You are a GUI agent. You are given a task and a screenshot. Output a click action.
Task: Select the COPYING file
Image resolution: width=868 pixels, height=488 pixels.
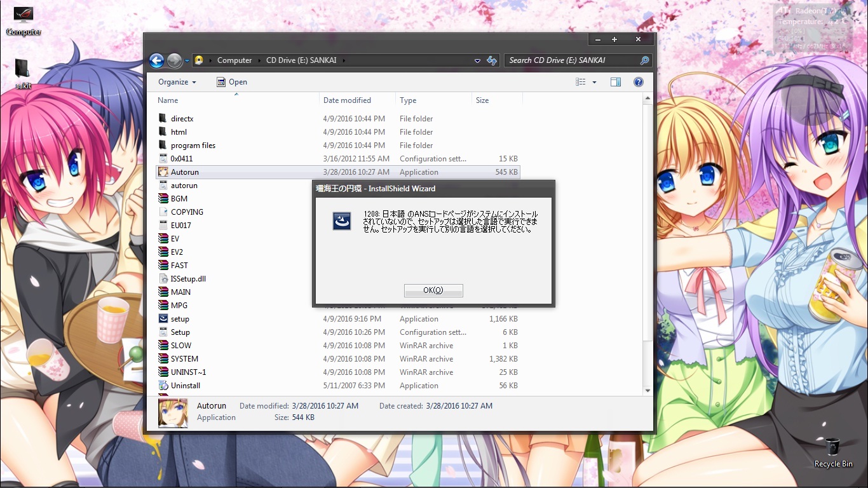click(187, 212)
